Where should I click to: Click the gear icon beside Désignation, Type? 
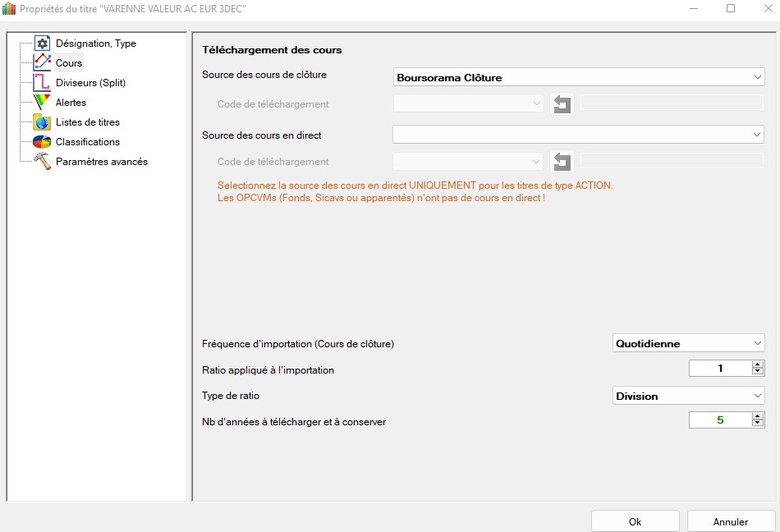pos(43,44)
